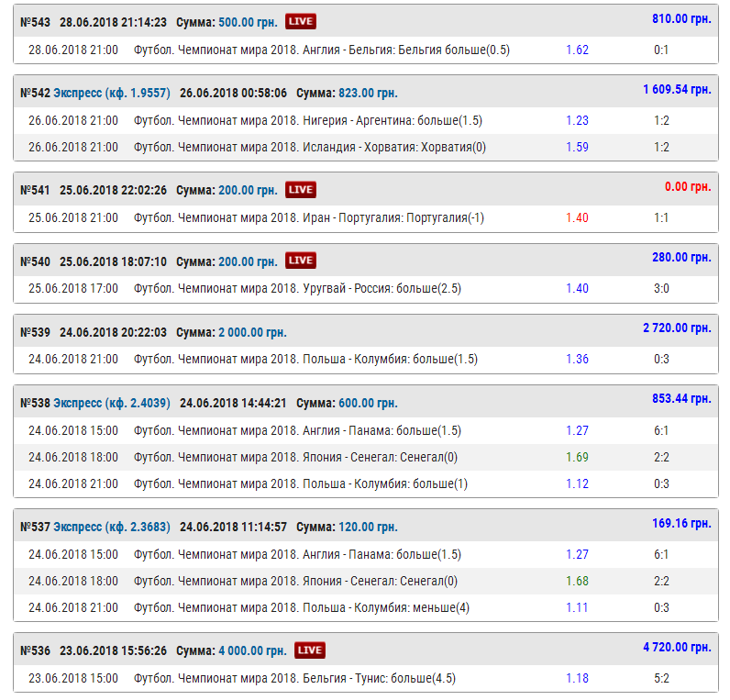Click the 810.00 грн. payout
The width and height of the screenshot is (730, 700).
tap(681, 18)
